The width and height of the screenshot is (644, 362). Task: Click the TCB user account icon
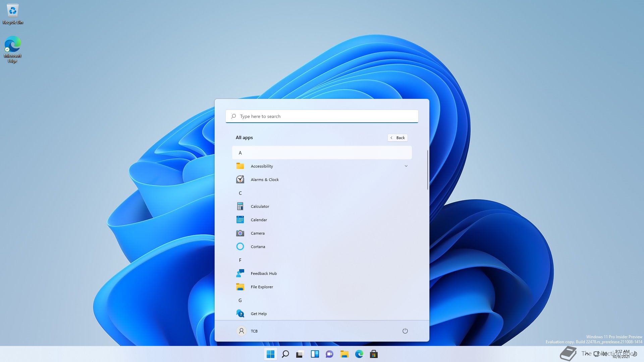pos(241,330)
